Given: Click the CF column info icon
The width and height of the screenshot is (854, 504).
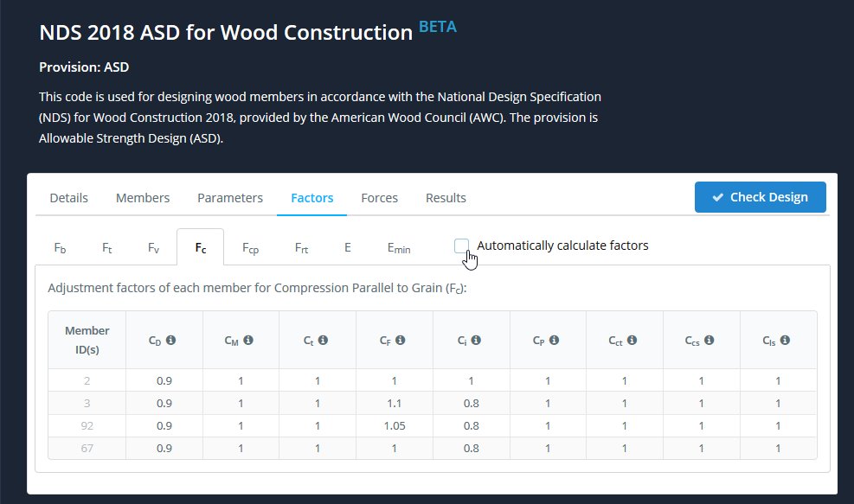Looking at the screenshot, I should tap(401, 341).
